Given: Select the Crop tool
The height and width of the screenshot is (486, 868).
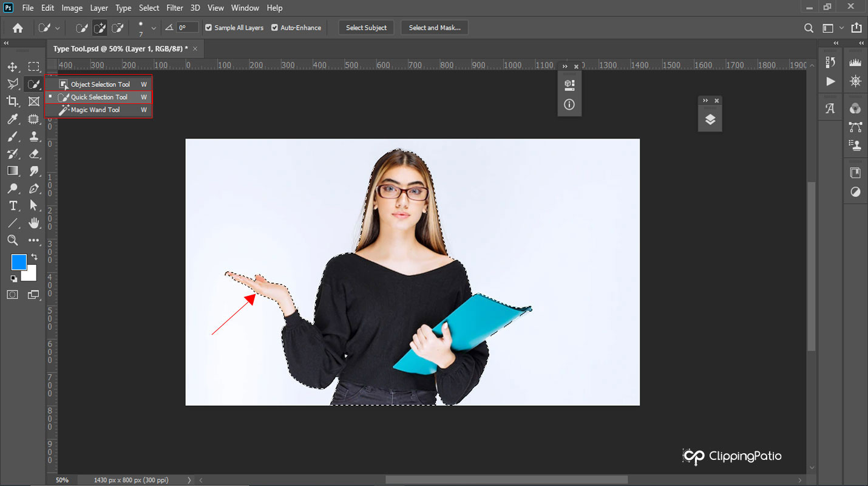Looking at the screenshot, I should [x=13, y=101].
